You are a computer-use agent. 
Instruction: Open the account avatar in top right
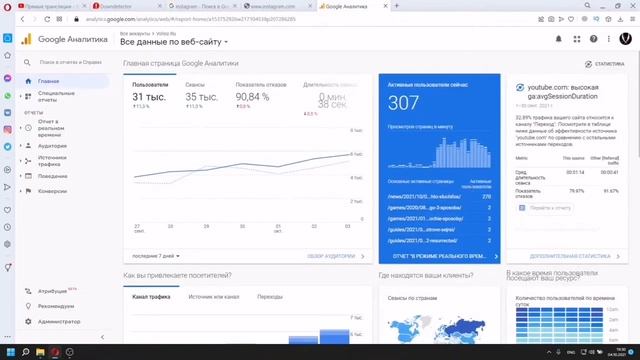tap(625, 39)
